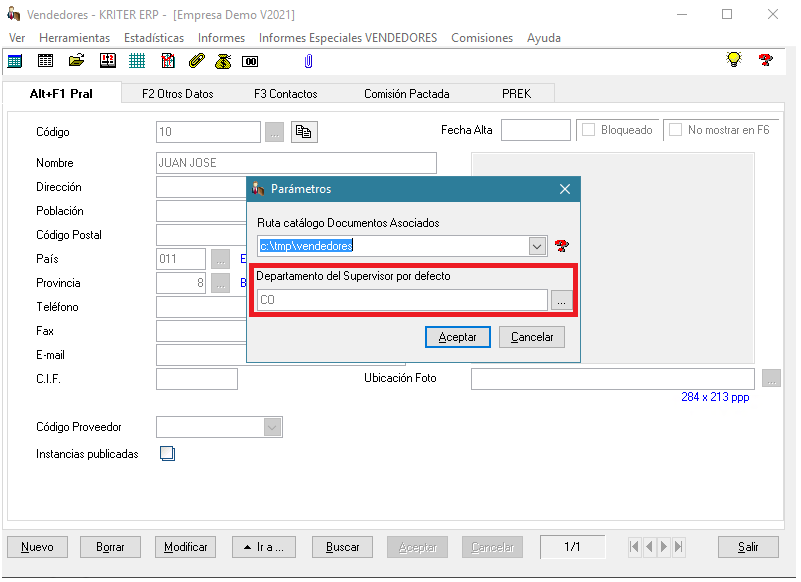Click the Fecha Alta field
The height and width of the screenshot is (582, 801).
(x=536, y=130)
